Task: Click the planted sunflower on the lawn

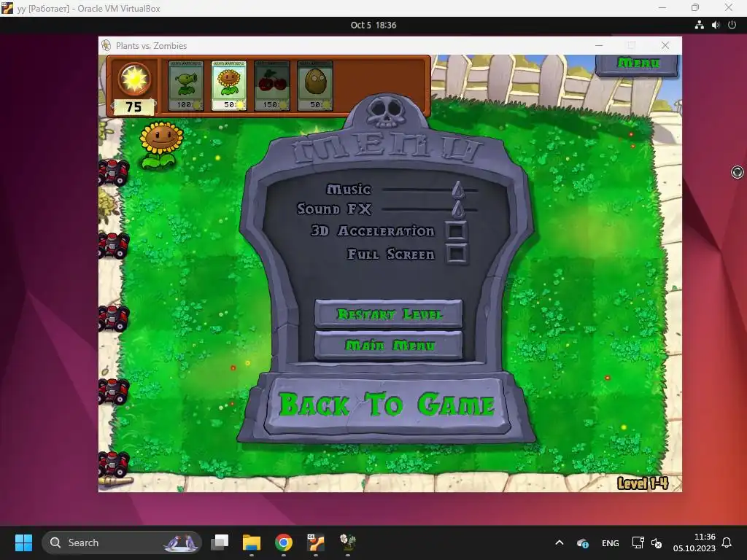Action: pyautogui.click(x=160, y=145)
